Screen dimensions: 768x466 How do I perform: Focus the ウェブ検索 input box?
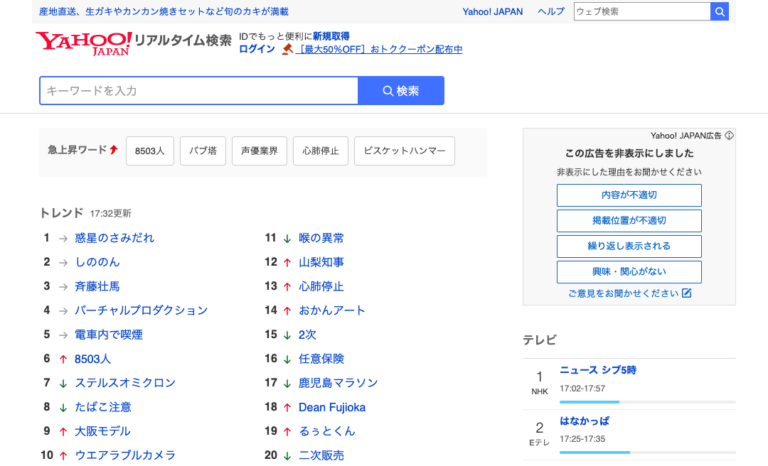point(642,11)
